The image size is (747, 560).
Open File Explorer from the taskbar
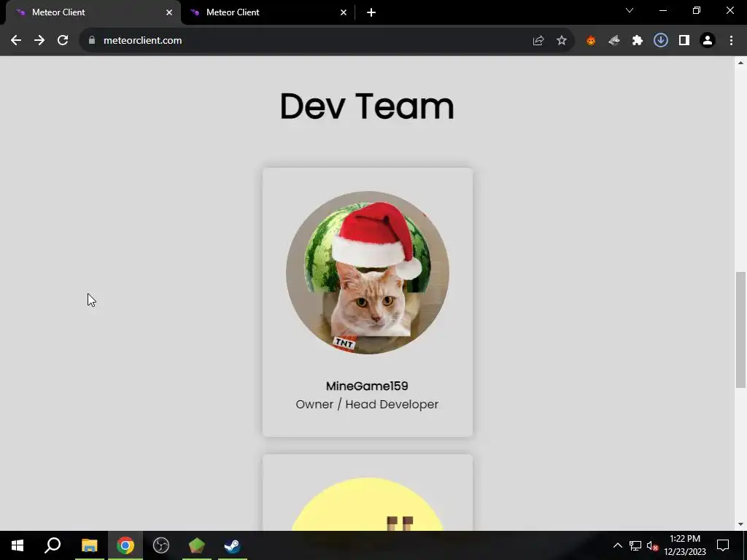90,545
